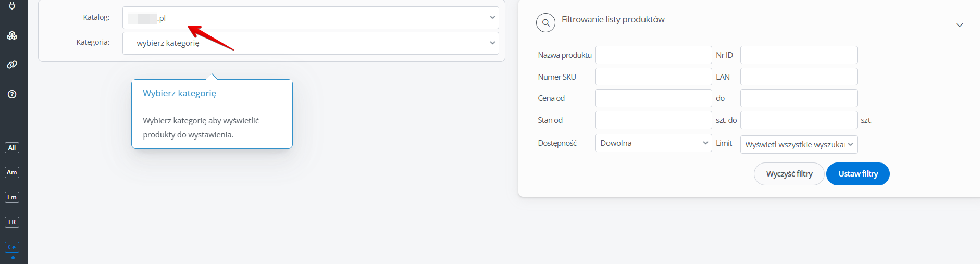Open the Limit dropdown

[x=798, y=145]
